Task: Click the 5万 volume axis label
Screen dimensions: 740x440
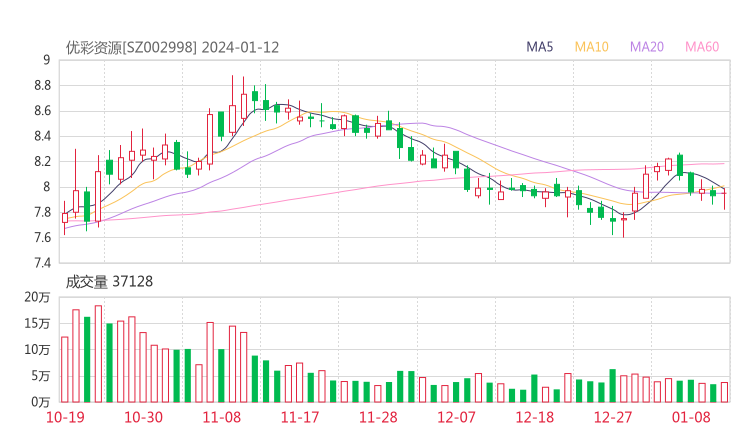Action: click(x=41, y=376)
